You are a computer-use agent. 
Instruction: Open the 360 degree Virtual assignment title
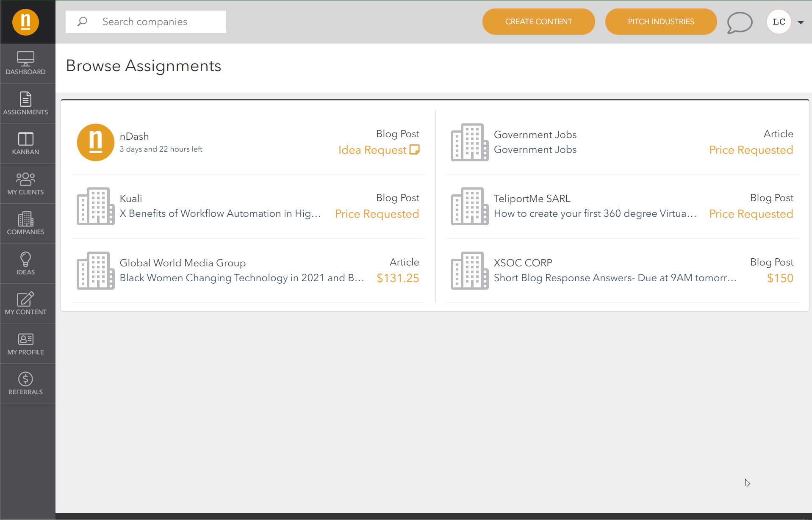(x=595, y=213)
